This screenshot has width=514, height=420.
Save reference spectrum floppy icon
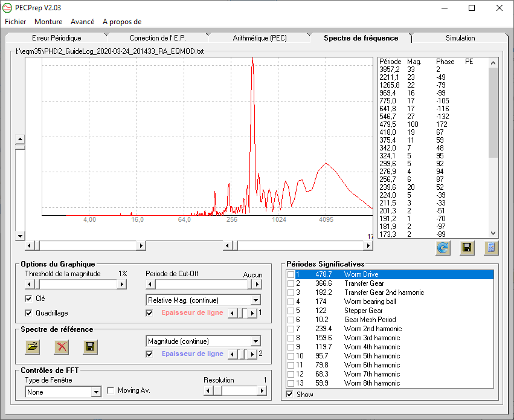(90, 346)
